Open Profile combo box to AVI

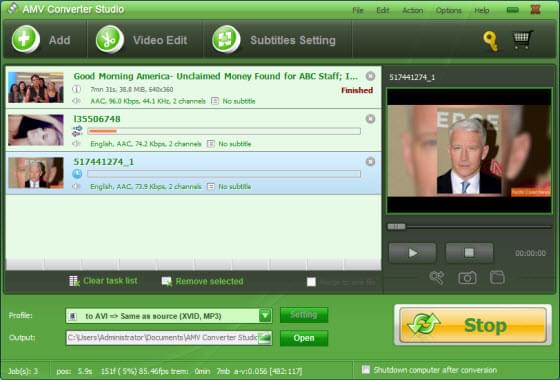click(x=169, y=316)
